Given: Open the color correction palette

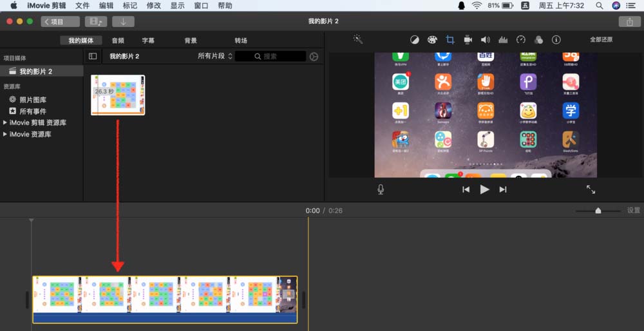Looking at the screenshot, I should coord(432,40).
